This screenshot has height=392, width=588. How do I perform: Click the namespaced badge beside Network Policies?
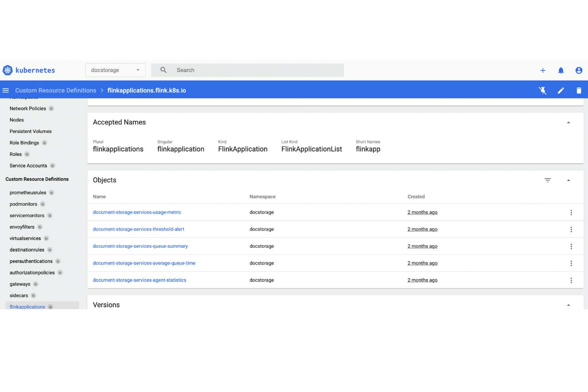pyautogui.click(x=51, y=109)
